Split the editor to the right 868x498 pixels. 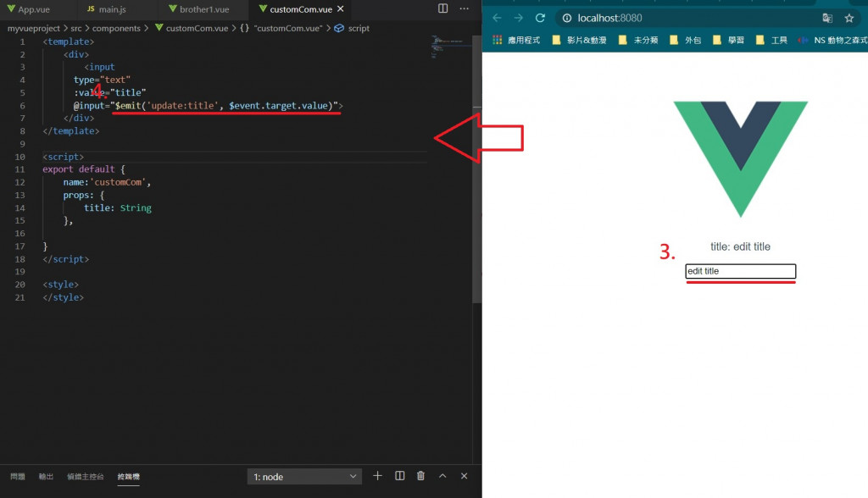(x=442, y=8)
